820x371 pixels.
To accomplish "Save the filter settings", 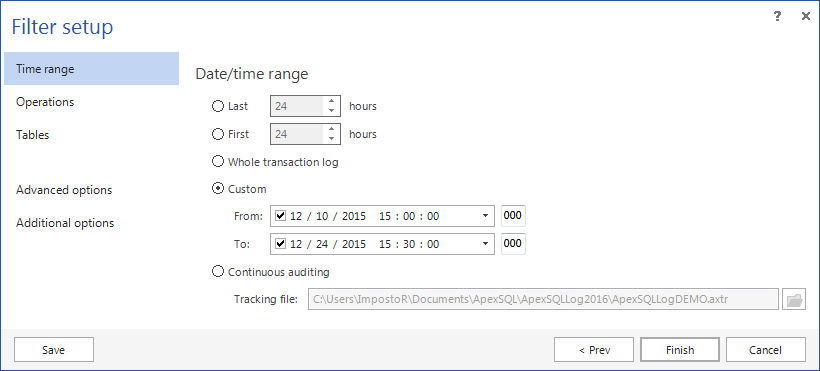I will [54, 350].
